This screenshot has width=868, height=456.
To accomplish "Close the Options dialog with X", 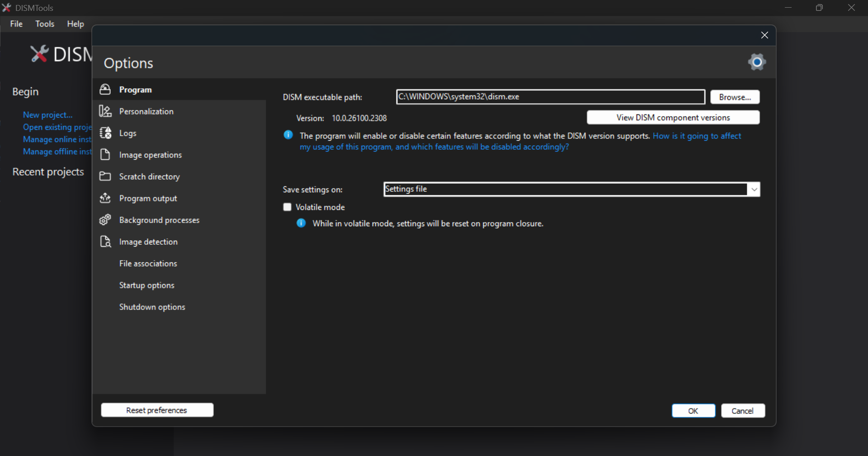I will 764,35.
